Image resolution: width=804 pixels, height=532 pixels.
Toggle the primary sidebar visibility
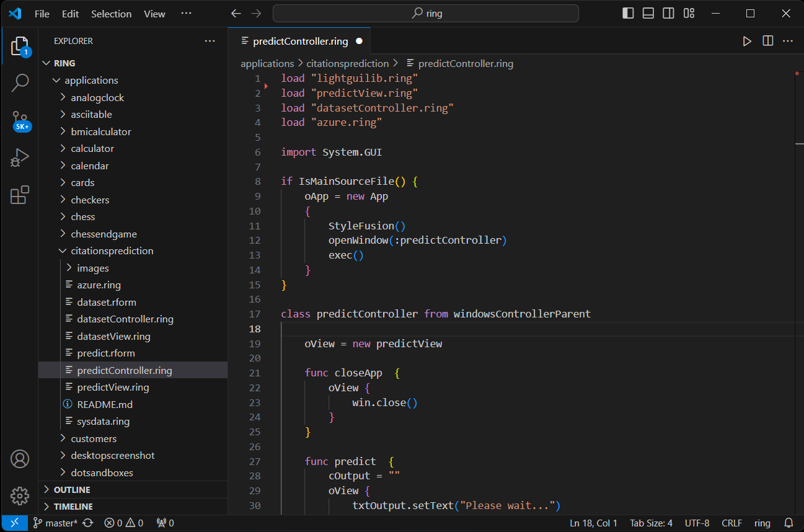[x=627, y=13]
